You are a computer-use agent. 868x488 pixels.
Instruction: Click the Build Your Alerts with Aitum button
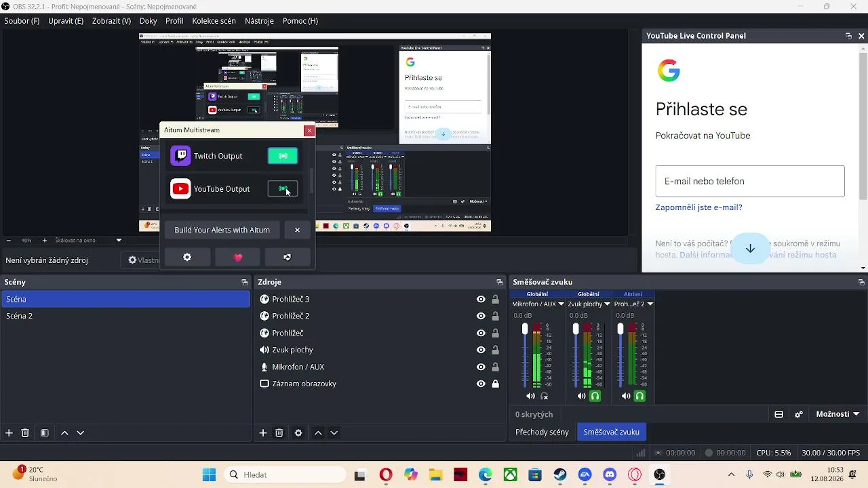tap(222, 230)
